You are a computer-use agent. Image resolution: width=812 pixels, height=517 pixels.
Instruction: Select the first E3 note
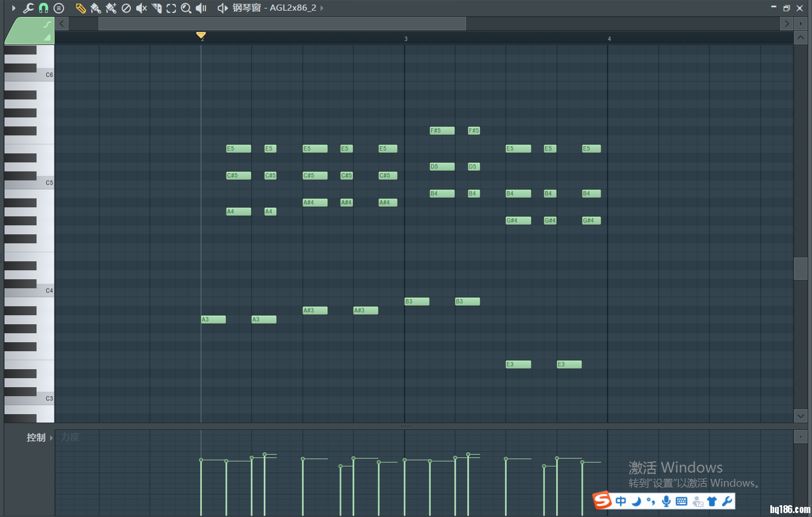[x=518, y=364]
